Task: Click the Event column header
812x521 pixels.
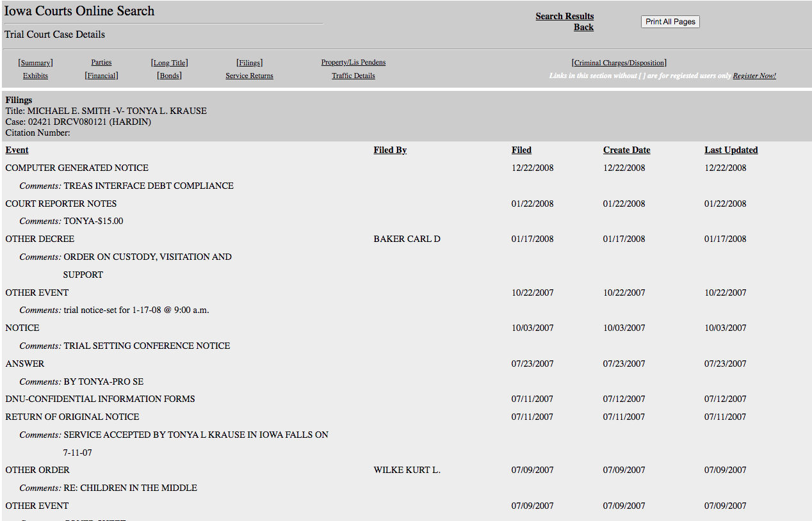Action: point(17,150)
